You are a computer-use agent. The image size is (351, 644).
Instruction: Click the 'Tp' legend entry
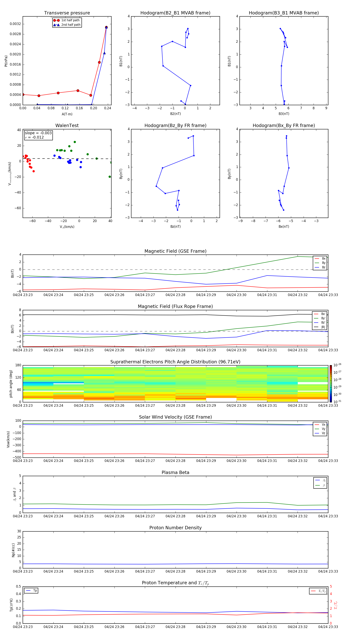tap(31, 591)
